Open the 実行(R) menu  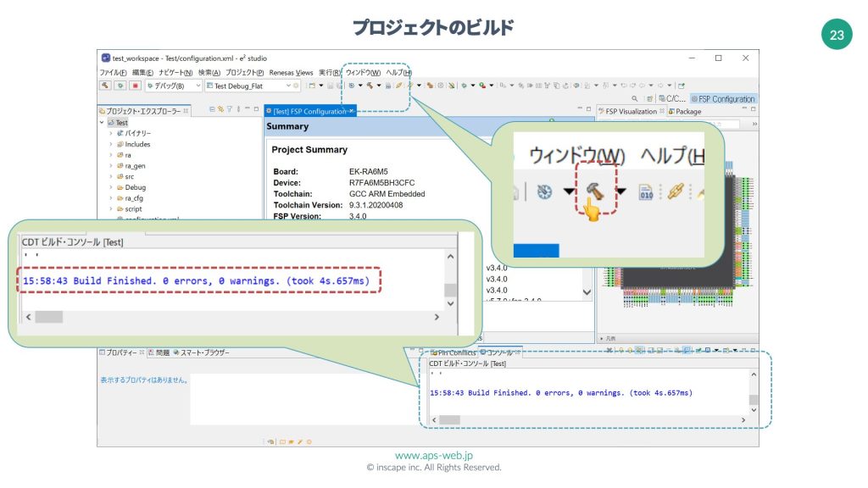(x=330, y=73)
